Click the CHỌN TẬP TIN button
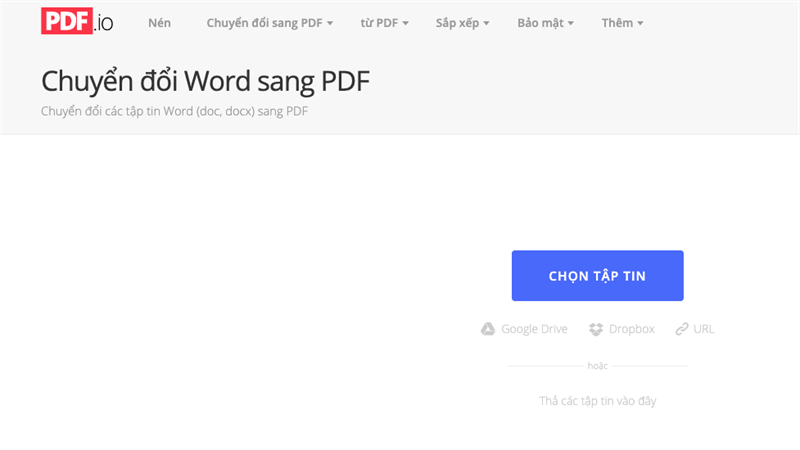The width and height of the screenshot is (800, 450). 597,276
